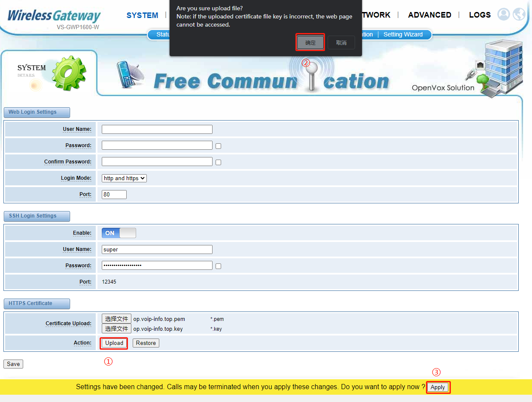Screen dimensions: 532x402
Task: Click the OpenVox Solution text
Action: tap(443, 88)
